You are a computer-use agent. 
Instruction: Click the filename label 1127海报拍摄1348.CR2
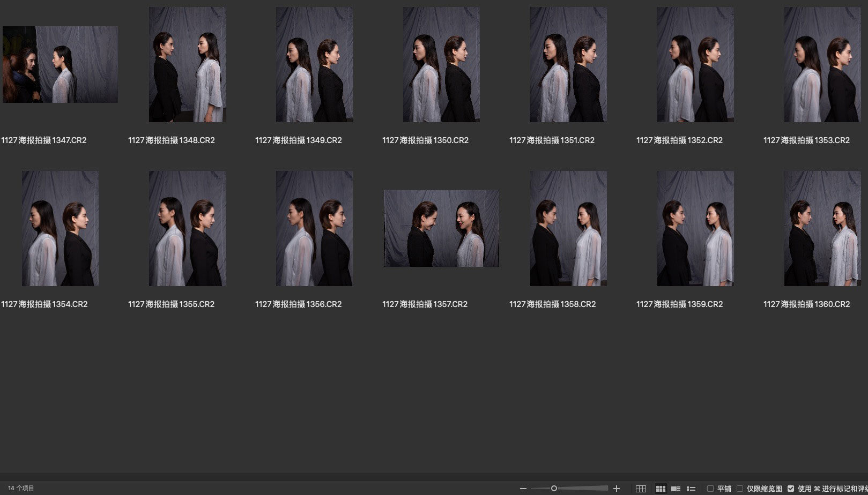tap(172, 140)
